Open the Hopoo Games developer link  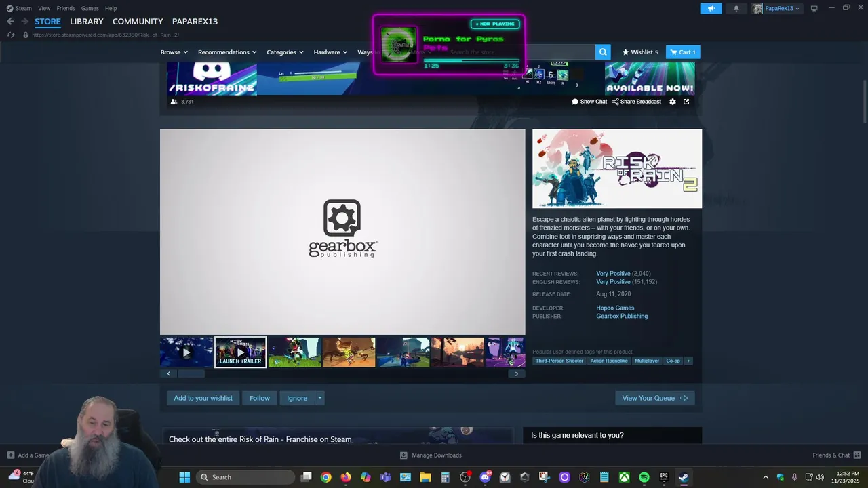[615, 308]
